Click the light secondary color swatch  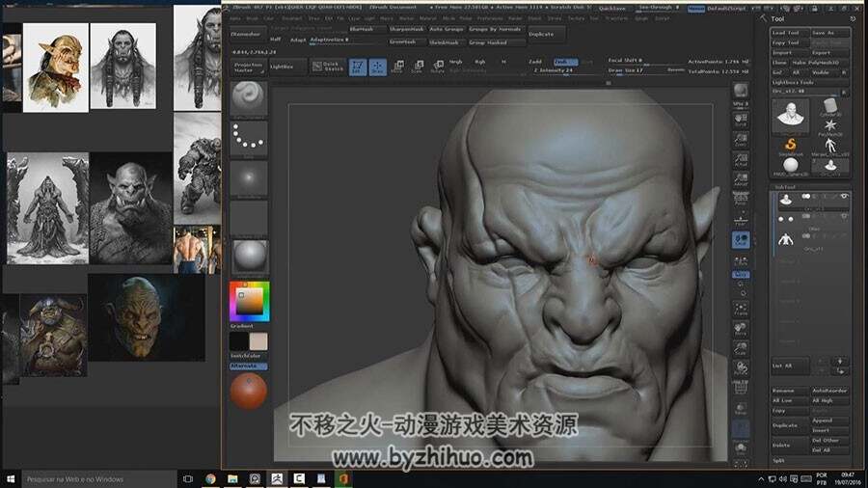pyautogui.click(x=258, y=341)
